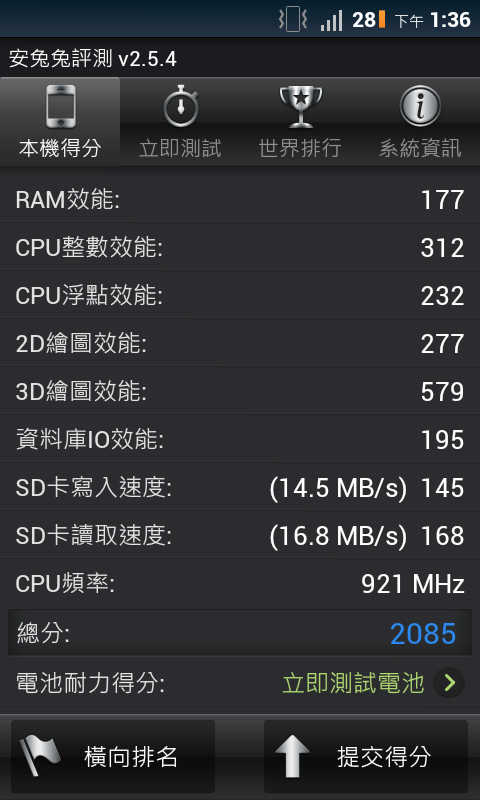Select the 總分 2085 score row

point(240,633)
